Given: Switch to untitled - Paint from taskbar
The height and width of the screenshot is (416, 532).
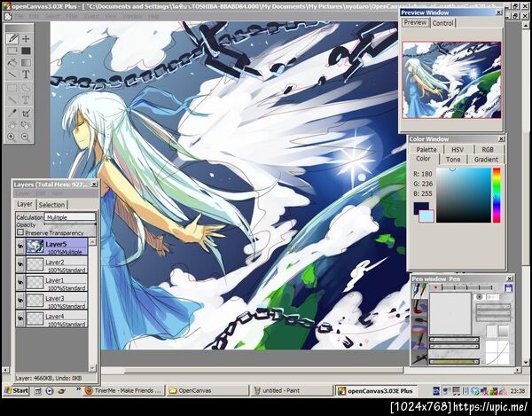Looking at the screenshot, I should pos(292,390).
